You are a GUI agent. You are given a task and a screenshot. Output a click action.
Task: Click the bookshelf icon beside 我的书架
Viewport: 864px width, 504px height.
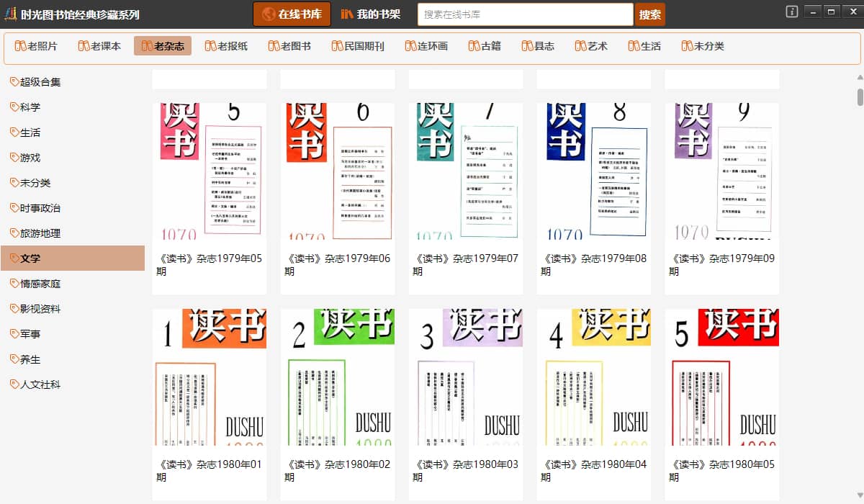(347, 14)
